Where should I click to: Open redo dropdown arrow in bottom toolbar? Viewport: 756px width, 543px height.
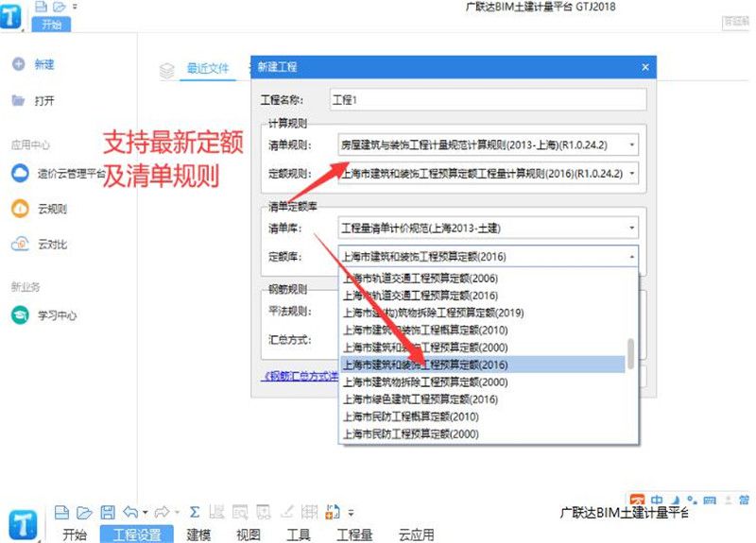[177, 513]
